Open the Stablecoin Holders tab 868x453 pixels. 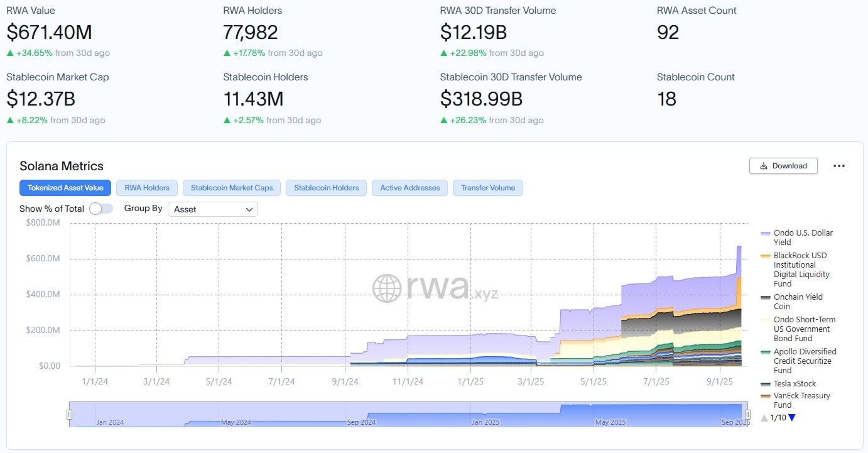[x=326, y=188]
